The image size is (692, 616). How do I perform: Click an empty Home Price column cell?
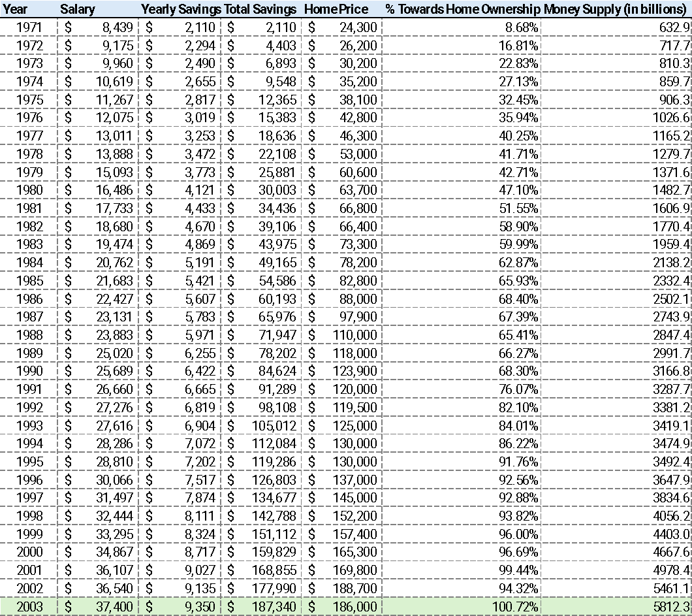click(339, 261)
